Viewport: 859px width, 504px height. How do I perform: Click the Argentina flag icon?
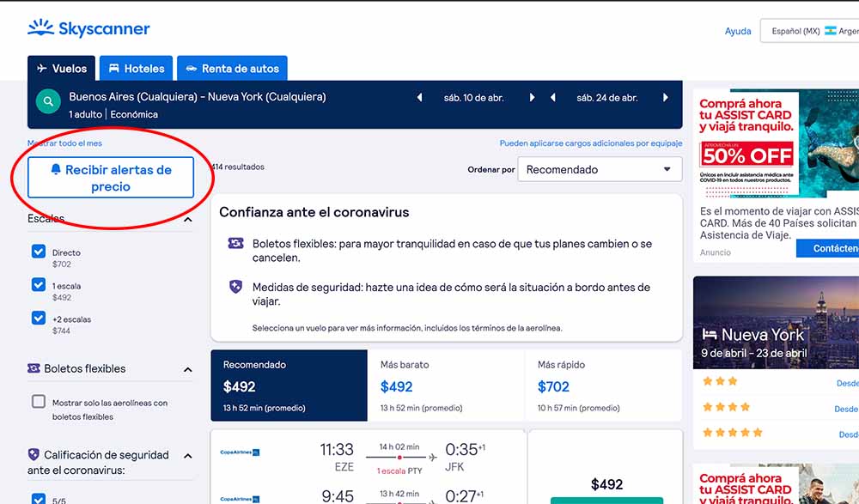coord(831,31)
